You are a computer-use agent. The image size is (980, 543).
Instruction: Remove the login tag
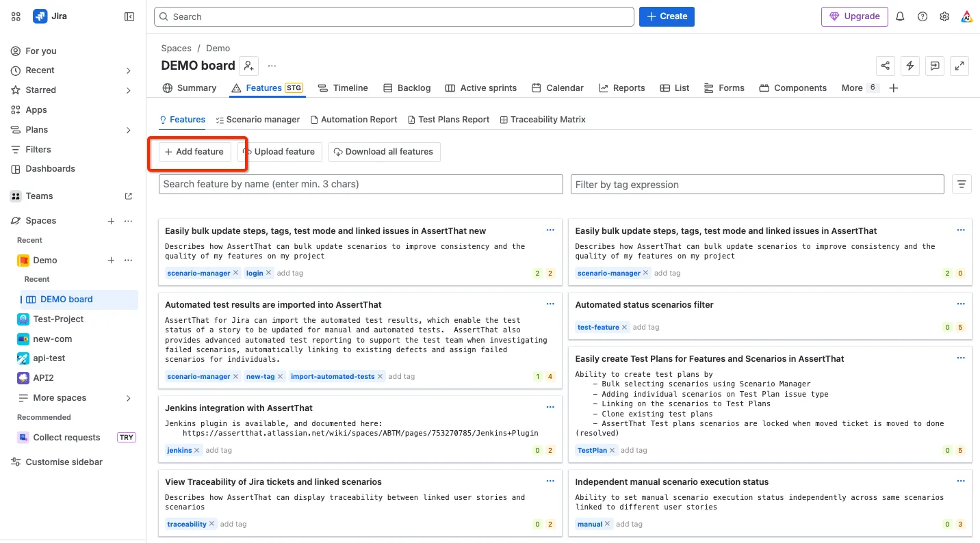point(269,273)
